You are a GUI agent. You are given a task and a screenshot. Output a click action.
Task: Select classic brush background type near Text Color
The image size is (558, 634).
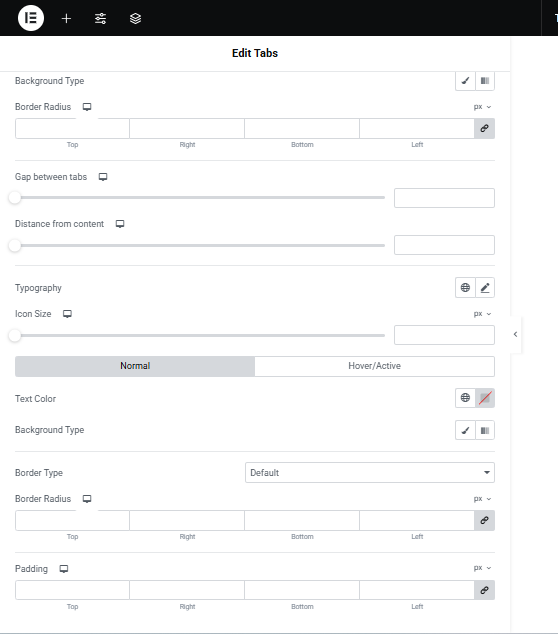pos(465,430)
